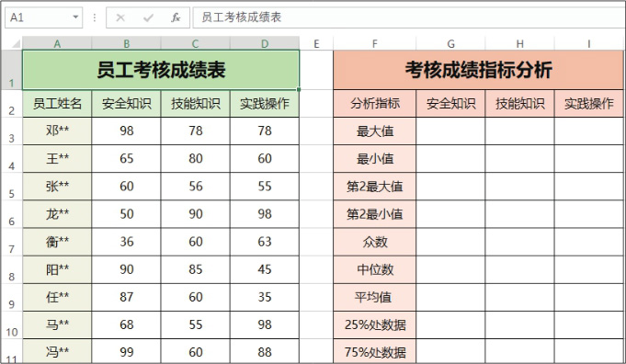Image resolution: width=626 pixels, height=364 pixels.
Task: Select 任** practice score cell 35
Action: click(265, 297)
